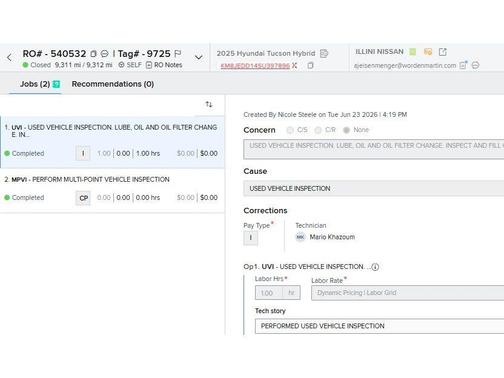Click the back arrow beside RO# 540532
The width and height of the screenshot is (504, 378).
(x=9, y=58)
